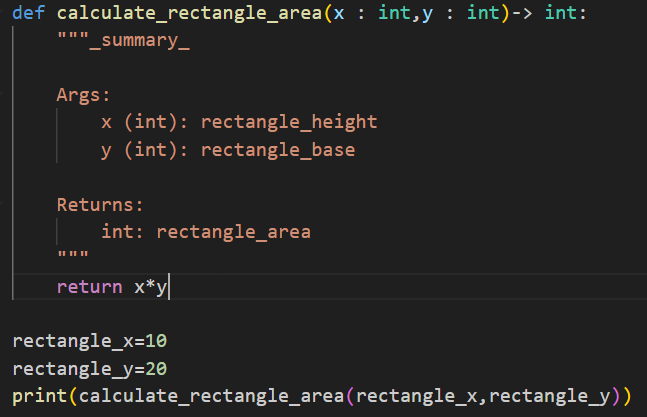
Task: Click the '-> int' return type annotation
Action: coord(545,13)
